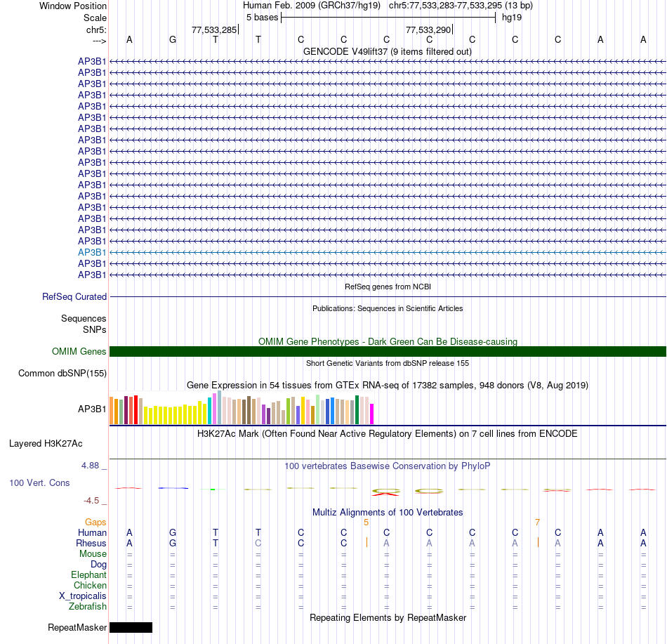
Task: Click the Sequences SNPs track label
Action: 84,324
